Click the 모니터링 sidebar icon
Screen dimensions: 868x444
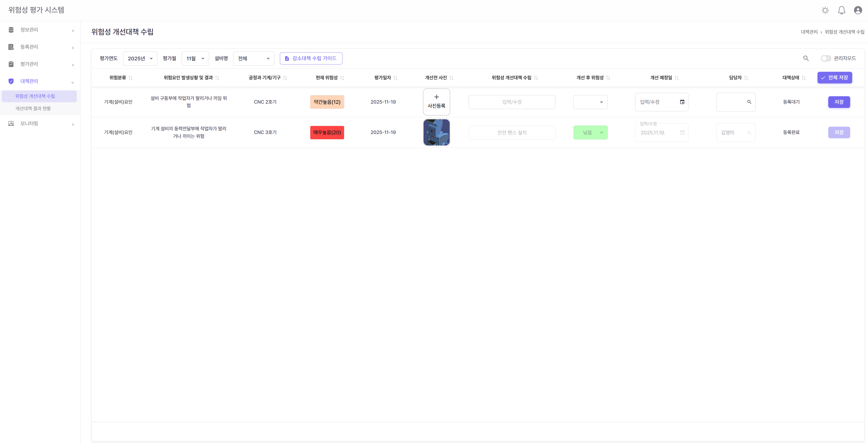[x=11, y=123]
